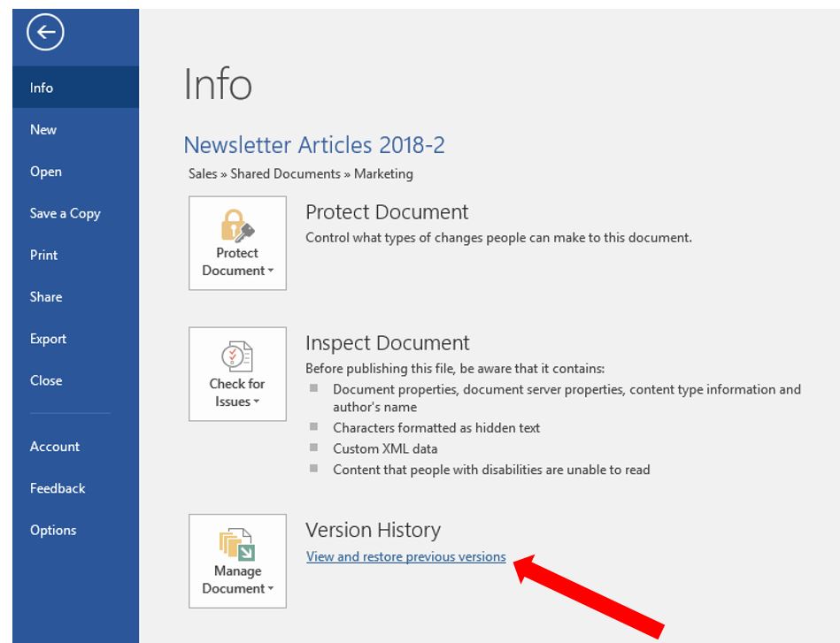Viewport: 840px width, 643px height.
Task: Go to the Print page
Action: click(75, 255)
